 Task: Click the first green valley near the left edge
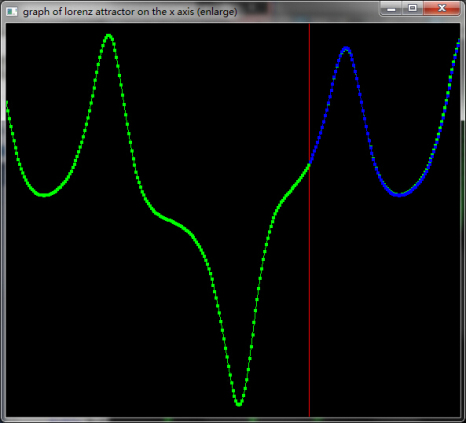pos(44,195)
